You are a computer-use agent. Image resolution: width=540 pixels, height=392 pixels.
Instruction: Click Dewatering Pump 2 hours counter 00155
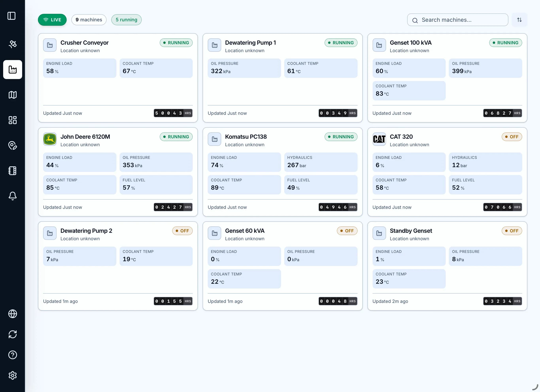pyautogui.click(x=173, y=301)
